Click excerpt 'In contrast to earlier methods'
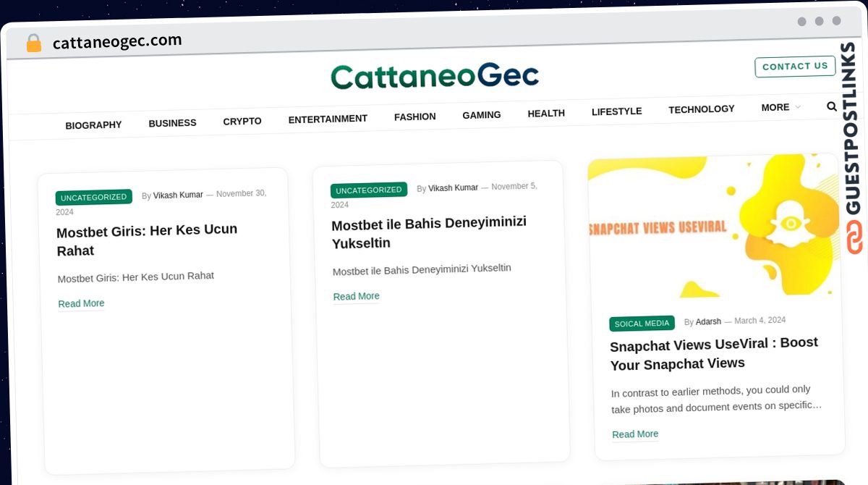Screen dimensions: 868x485 [716, 399]
